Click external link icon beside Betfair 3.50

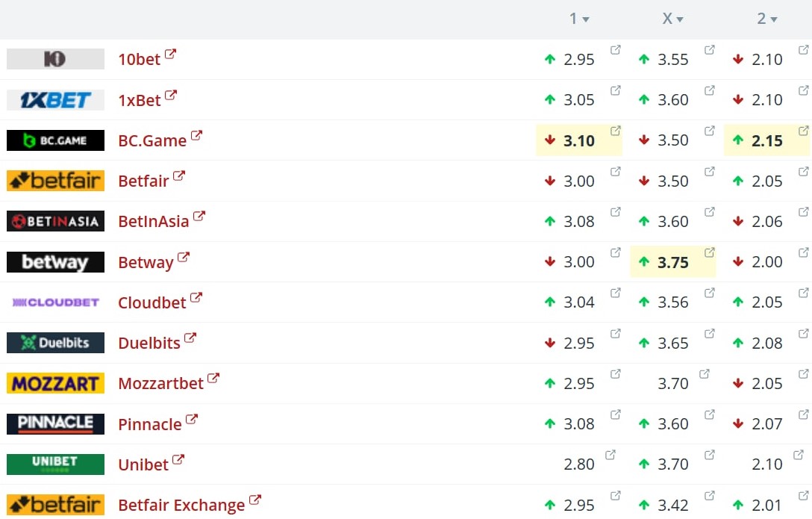coord(710,171)
